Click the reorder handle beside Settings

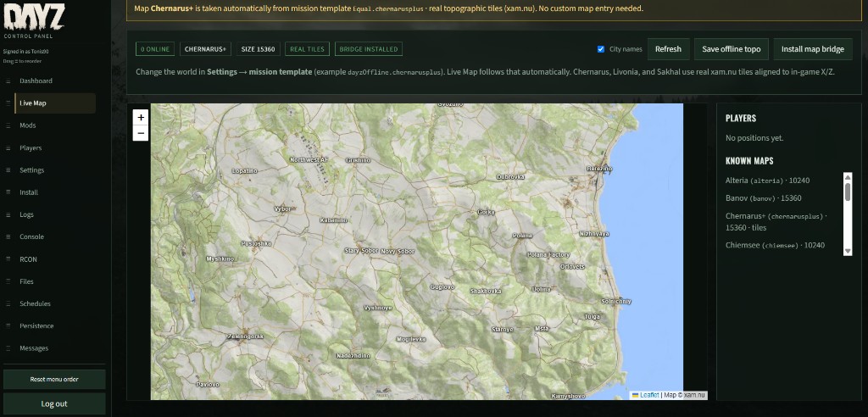8,170
